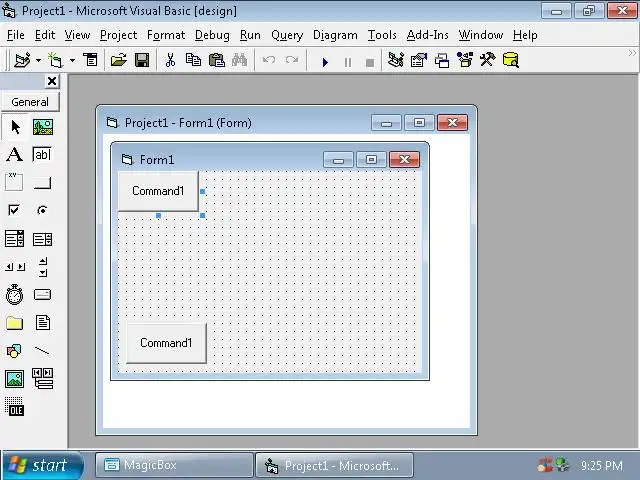640x480 pixels.
Task: Open the Data View Window icon
Action: click(x=511, y=60)
